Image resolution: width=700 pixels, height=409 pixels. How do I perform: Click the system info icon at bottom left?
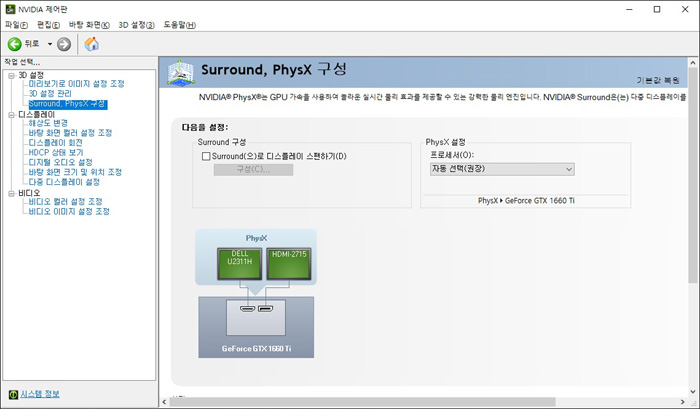[x=13, y=394]
